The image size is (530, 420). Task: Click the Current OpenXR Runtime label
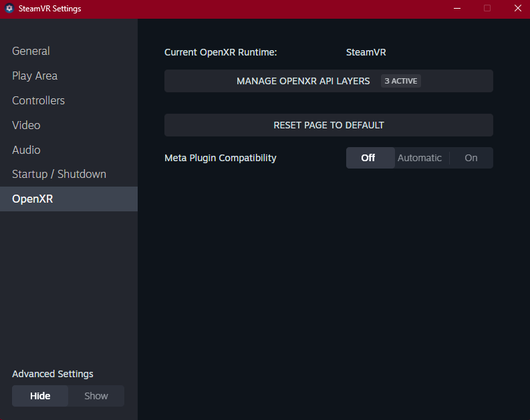[x=221, y=52]
